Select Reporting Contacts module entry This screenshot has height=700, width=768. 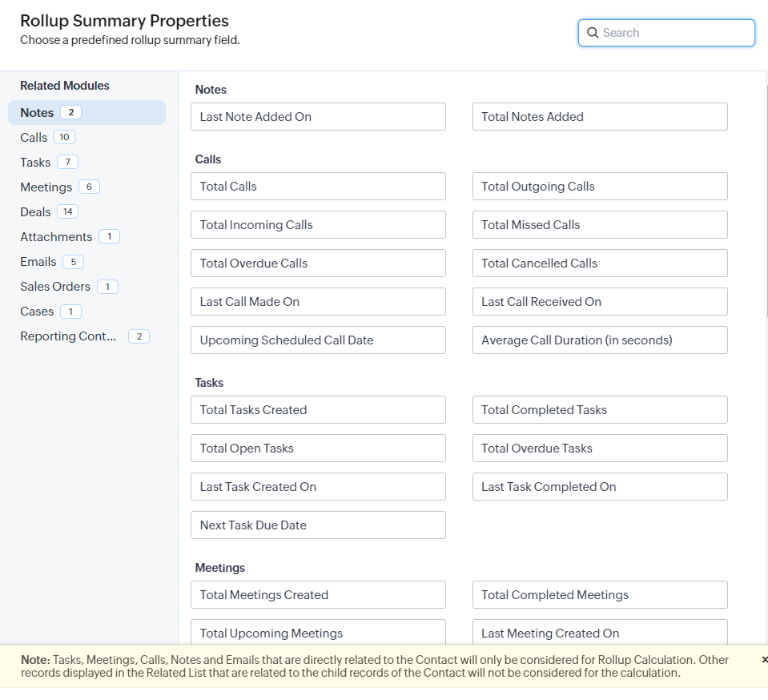(x=68, y=336)
